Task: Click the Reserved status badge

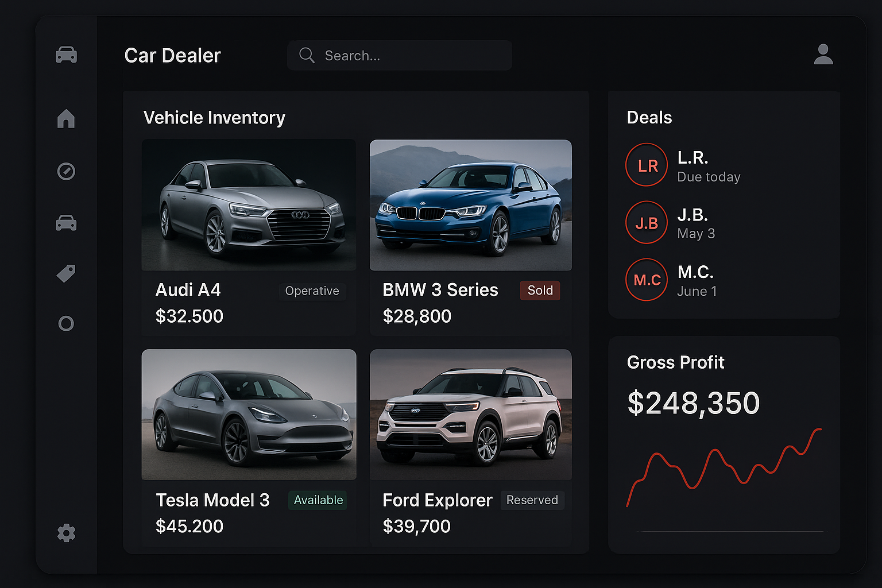Action: (x=532, y=500)
